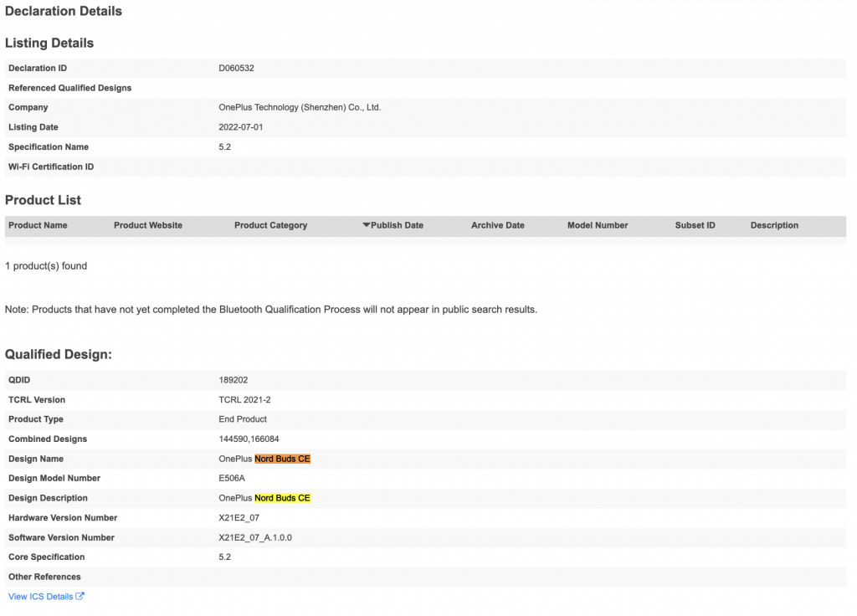Click the Model Number column header
This screenshot has width=857, height=616.
tap(598, 225)
